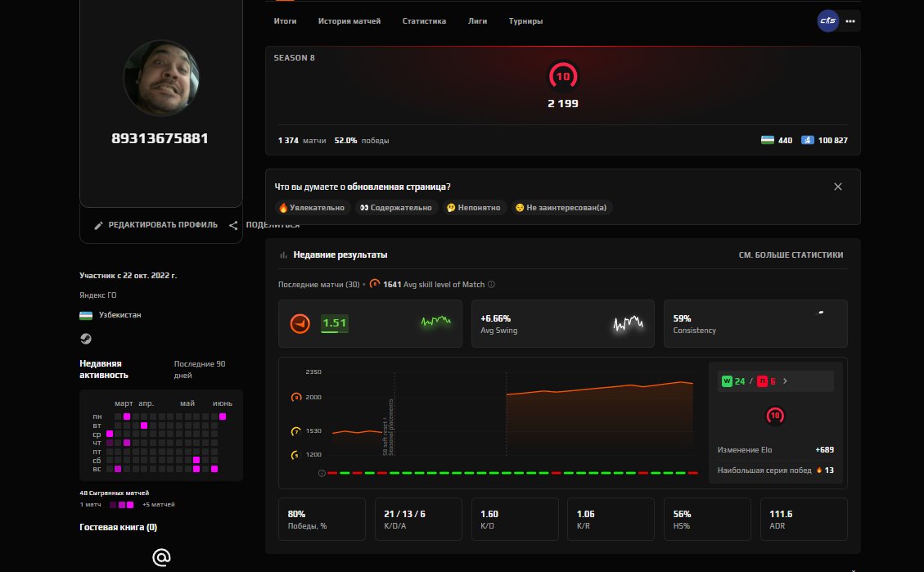Open the Статистика tab
Screen dimensions: 924x572
coord(424,21)
